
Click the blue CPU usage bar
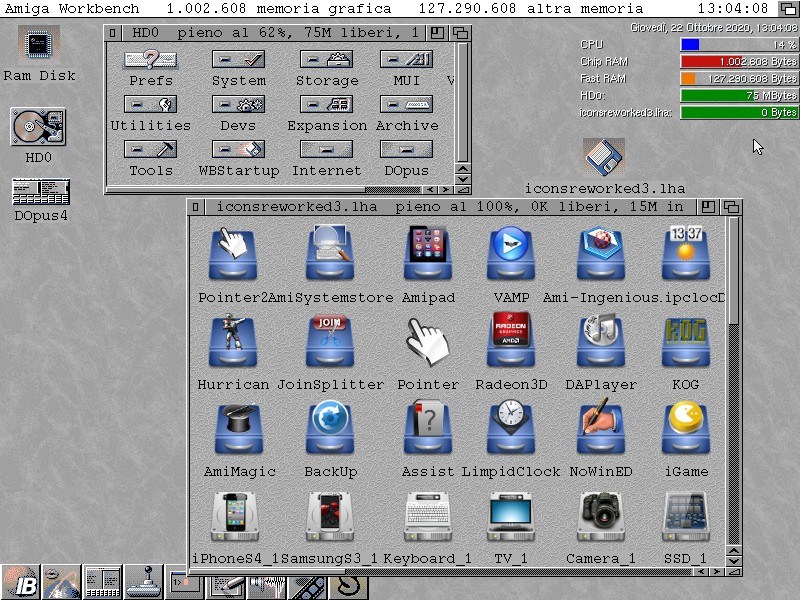tap(690, 45)
